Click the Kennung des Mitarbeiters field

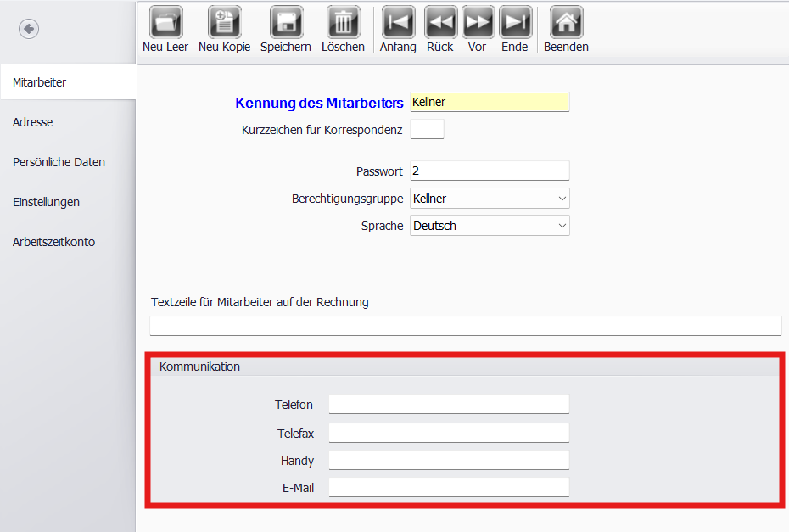tap(490, 102)
